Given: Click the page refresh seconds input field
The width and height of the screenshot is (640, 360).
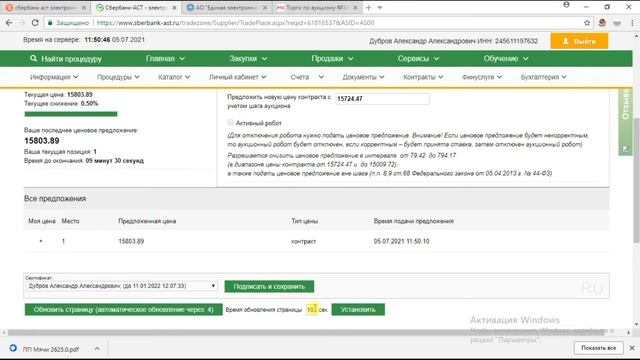Looking at the screenshot, I should click(311, 309).
